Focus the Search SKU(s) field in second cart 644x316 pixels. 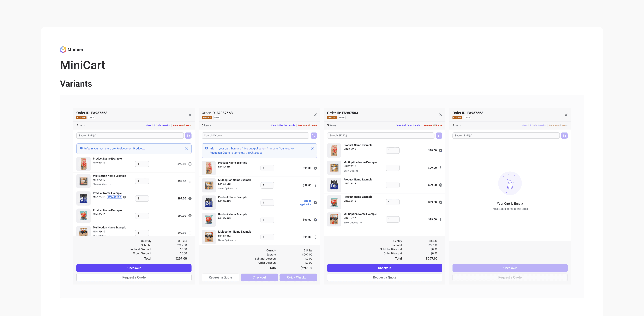[x=255, y=136]
